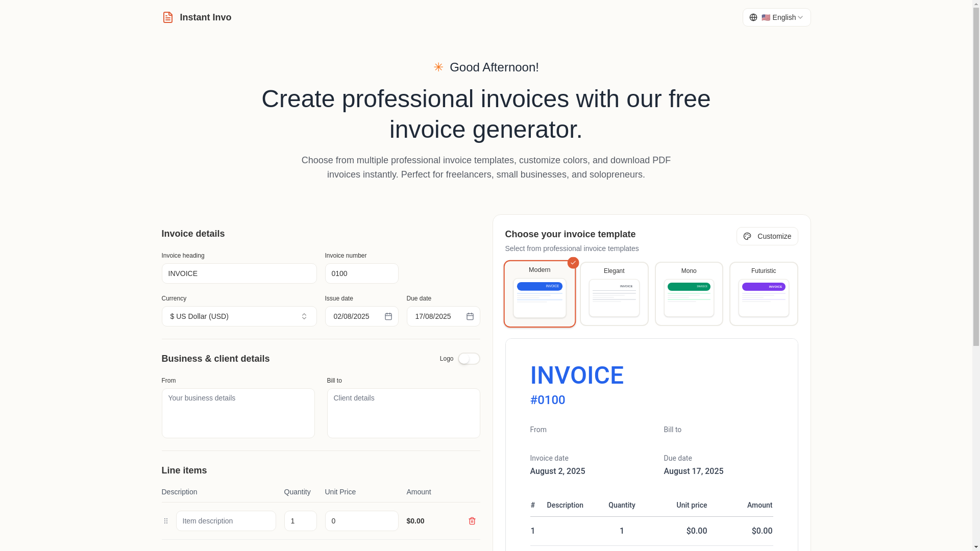Click the Instant Invo brand name
980x551 pixels.
click(206, 17)
